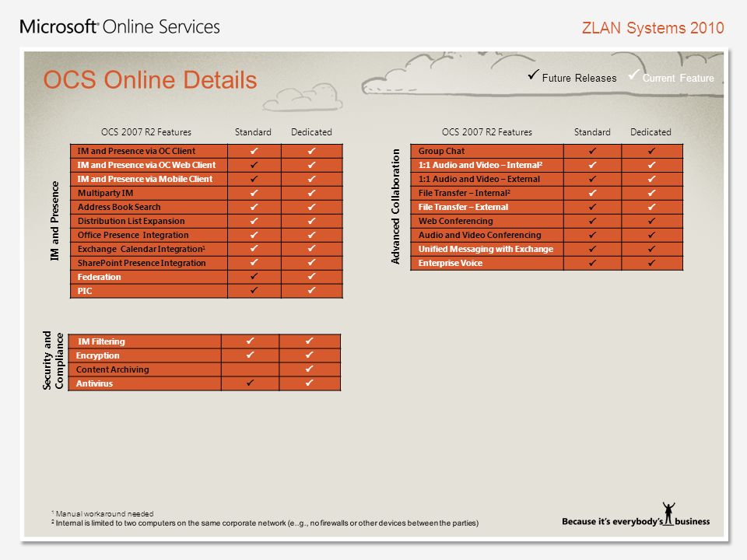Click the Dedicated checkmark for 1:1 Audio and Video – Internal
Screen dimensions: 747x560
652,165
